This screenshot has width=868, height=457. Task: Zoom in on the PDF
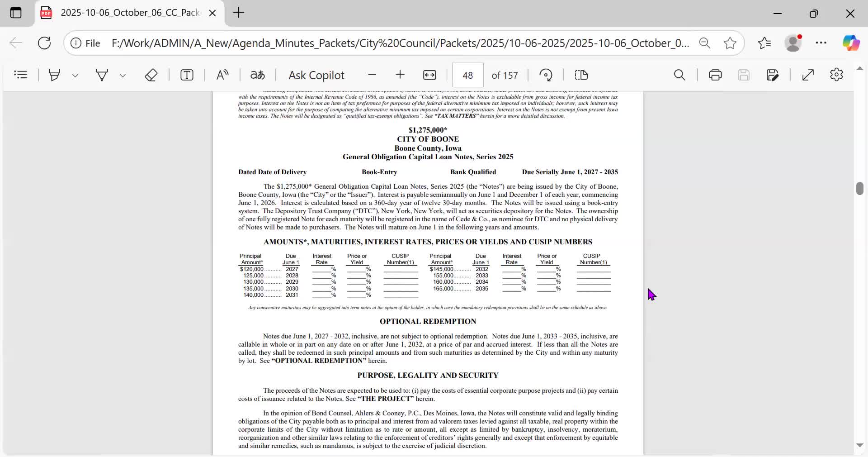tap(400, 75)
